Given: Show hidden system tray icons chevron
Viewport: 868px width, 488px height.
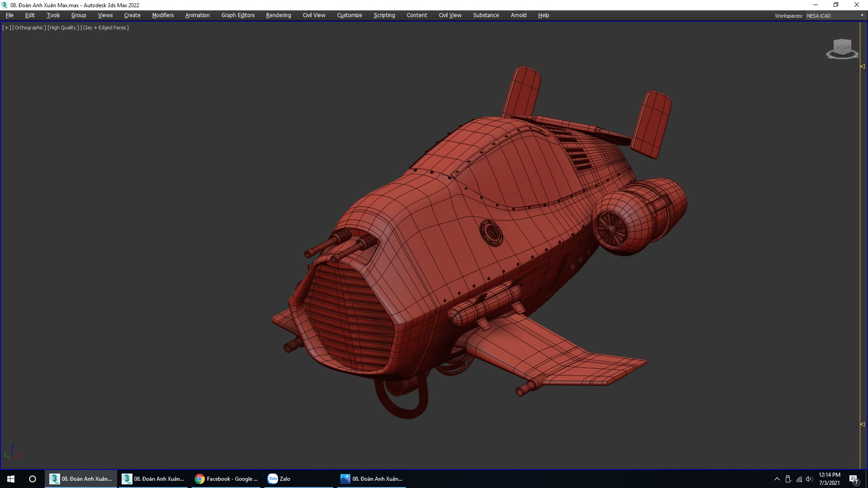Looking at the screenshot, I should click(x=777, y=479).
